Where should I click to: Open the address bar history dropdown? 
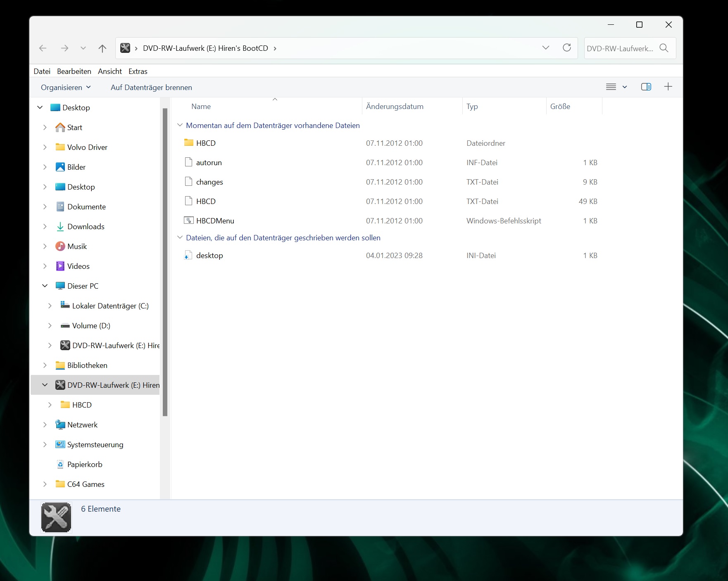click(546, 48)
